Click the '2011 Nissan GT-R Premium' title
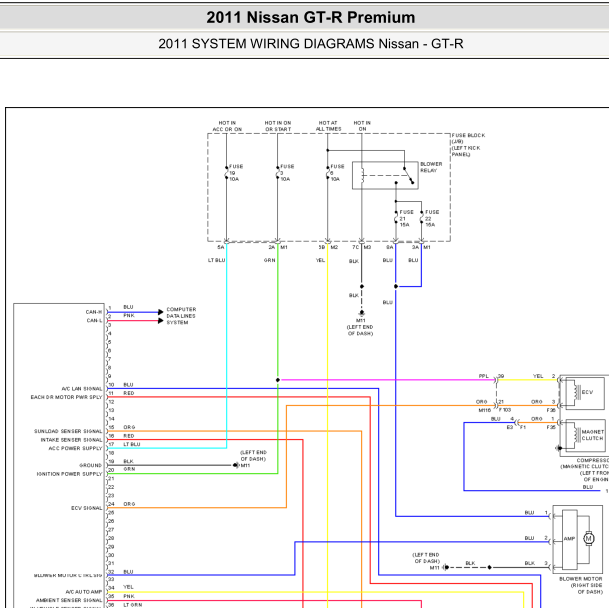The height and width of the screenshot is (608, 609). click(x=310, y=17)
